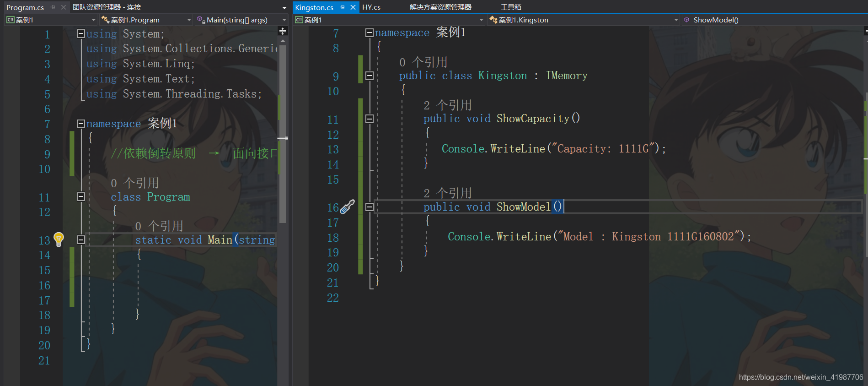Click the lightbulb quick actions icon at line 13

59,239
